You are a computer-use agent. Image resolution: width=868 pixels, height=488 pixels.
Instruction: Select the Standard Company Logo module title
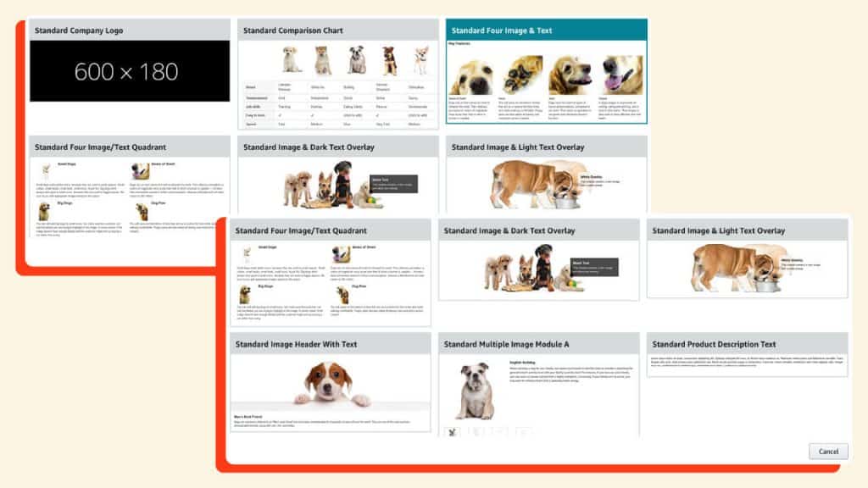point(79,30)
